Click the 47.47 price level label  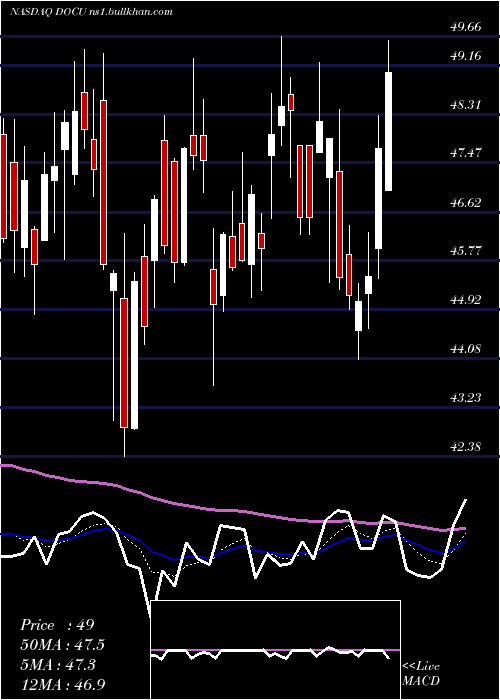[x=466, y=154]
